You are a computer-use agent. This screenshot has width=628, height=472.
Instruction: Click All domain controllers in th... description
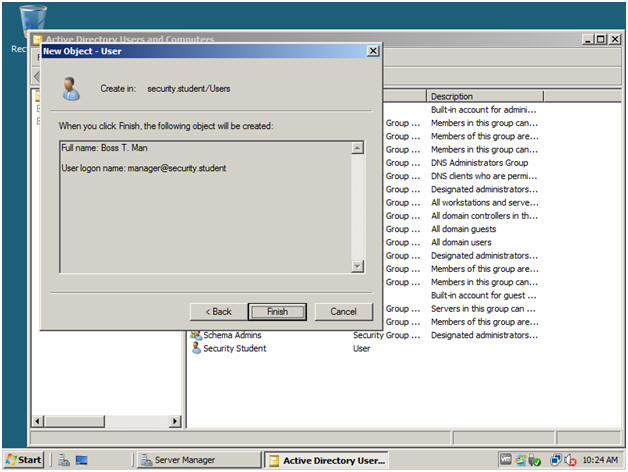[x=485, y=216]
